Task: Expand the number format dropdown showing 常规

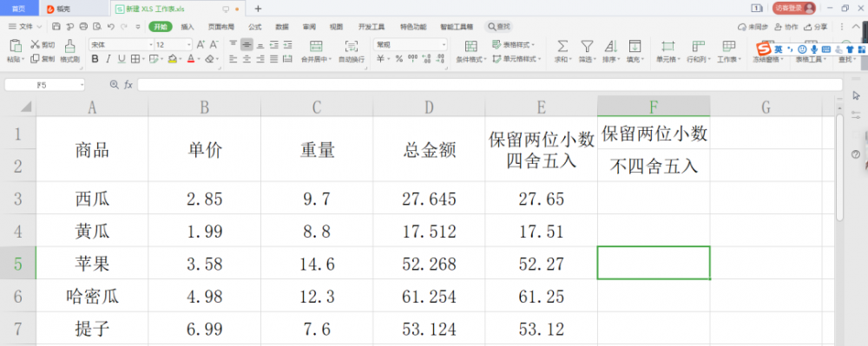Action: coord(411,44)
